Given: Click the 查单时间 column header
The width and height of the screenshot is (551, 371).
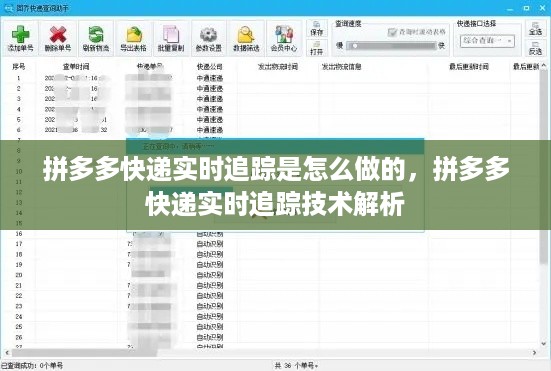Looking at the screenshot, I should (x=76, y=66).
